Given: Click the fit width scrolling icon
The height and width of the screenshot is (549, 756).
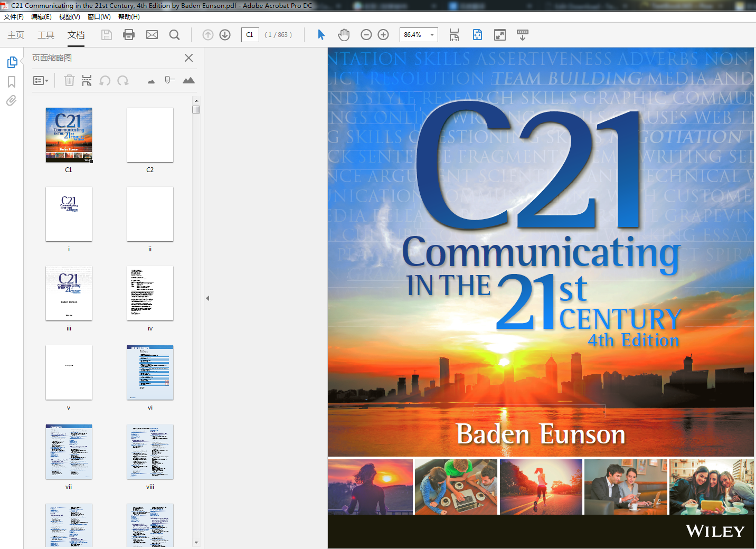Looking at the screenshot, I should tap(454, 35).
